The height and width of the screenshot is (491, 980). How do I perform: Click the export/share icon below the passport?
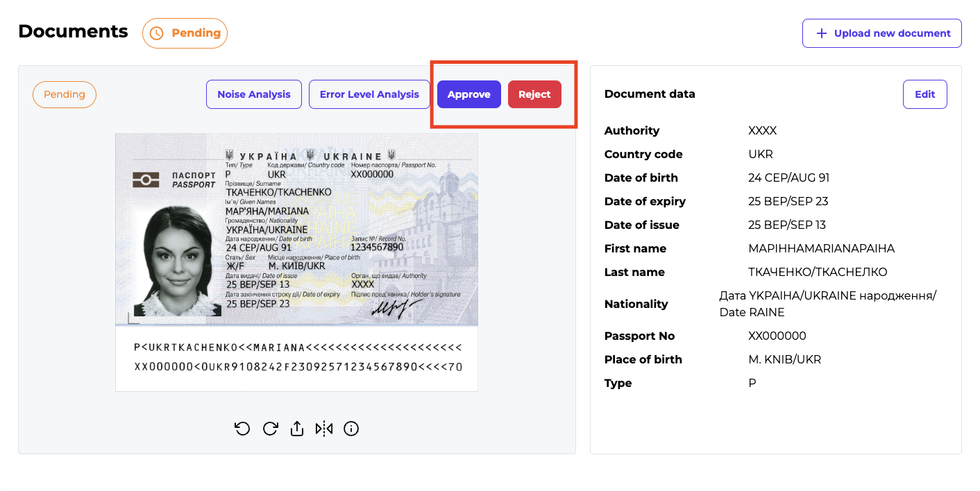[x=297, y=429]
